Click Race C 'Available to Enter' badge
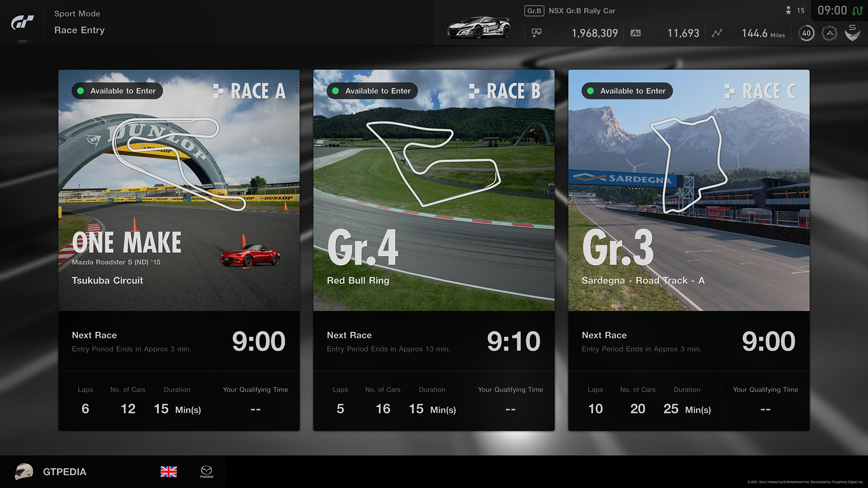The image size is (868, 488). tap(627, 91)
